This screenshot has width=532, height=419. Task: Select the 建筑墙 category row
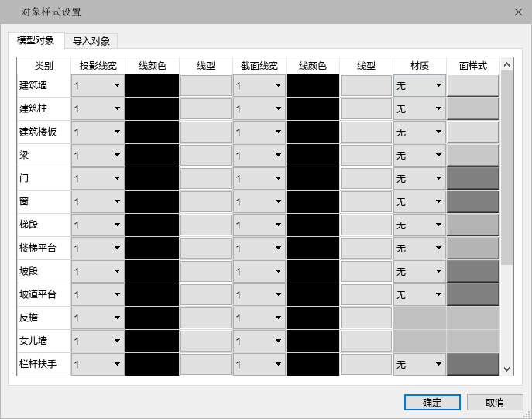pos(44,85)
